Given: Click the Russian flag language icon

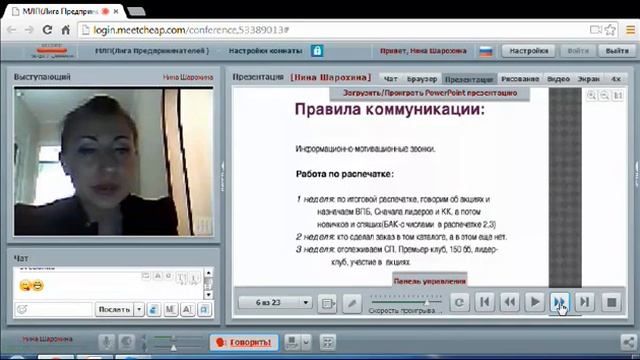Looking at the screenshot, I should [x=486, y=51].
